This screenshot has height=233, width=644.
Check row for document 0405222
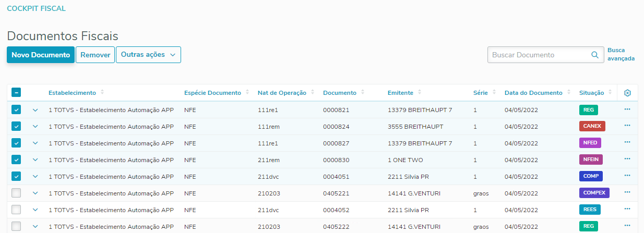point(16,226)
